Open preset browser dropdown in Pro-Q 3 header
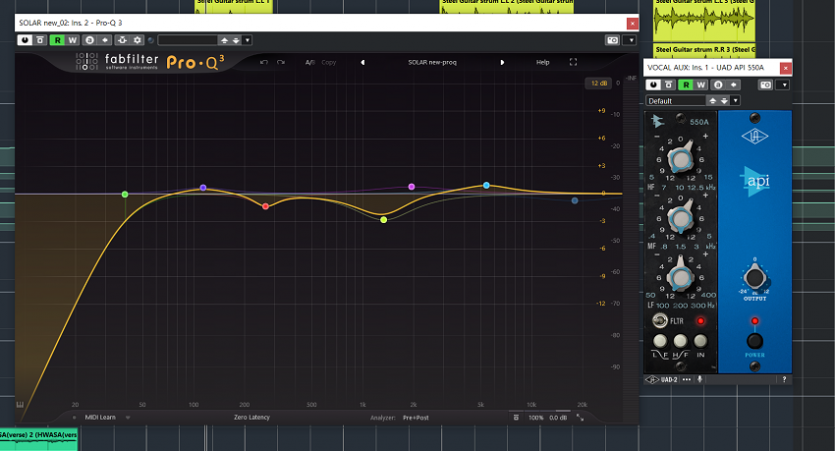 tap(247, 40)
